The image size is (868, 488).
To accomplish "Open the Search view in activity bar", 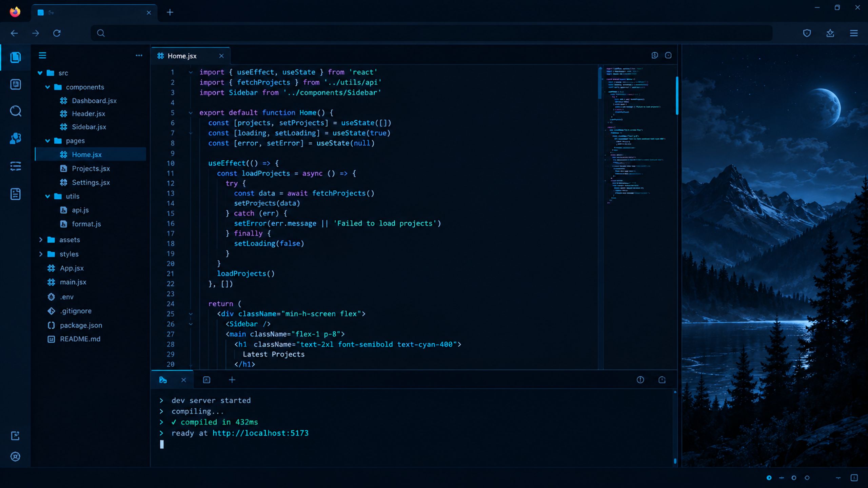I will tap(15, 111).
